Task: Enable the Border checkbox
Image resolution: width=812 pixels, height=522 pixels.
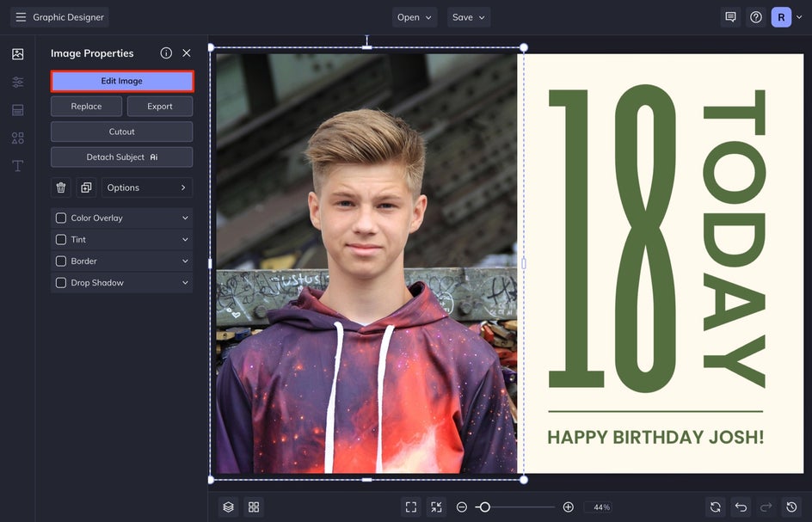Action: point(61,261)
